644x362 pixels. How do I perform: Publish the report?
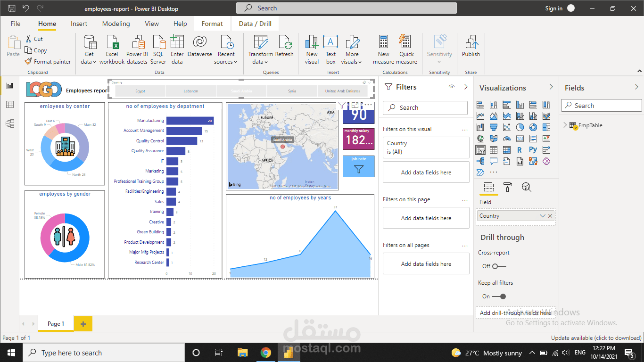pyautogui.click(x=471, y=47)
